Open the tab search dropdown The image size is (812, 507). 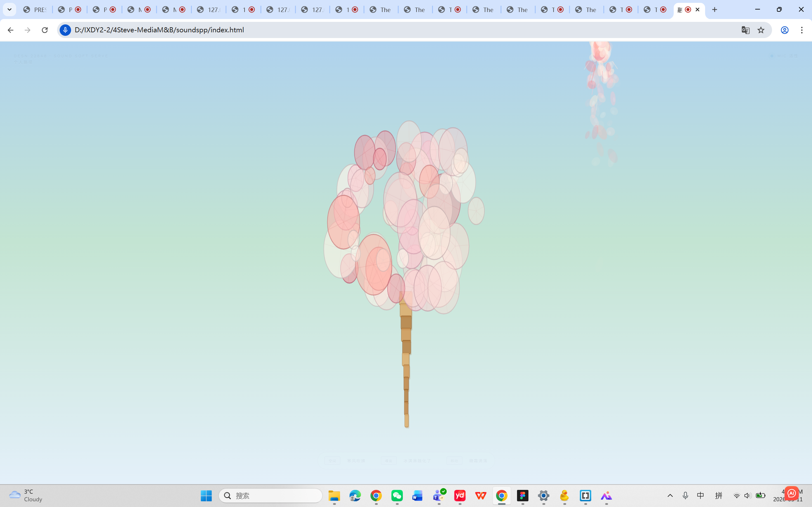10,10
